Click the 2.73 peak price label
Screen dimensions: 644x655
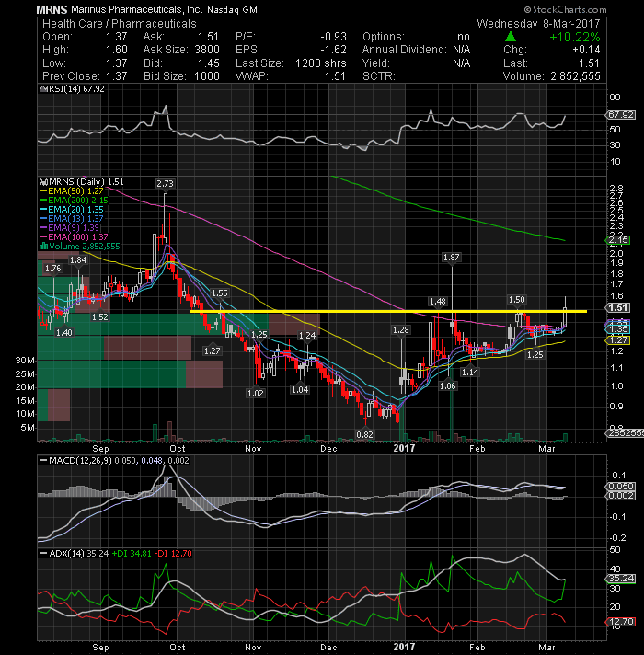pos(165,184)
